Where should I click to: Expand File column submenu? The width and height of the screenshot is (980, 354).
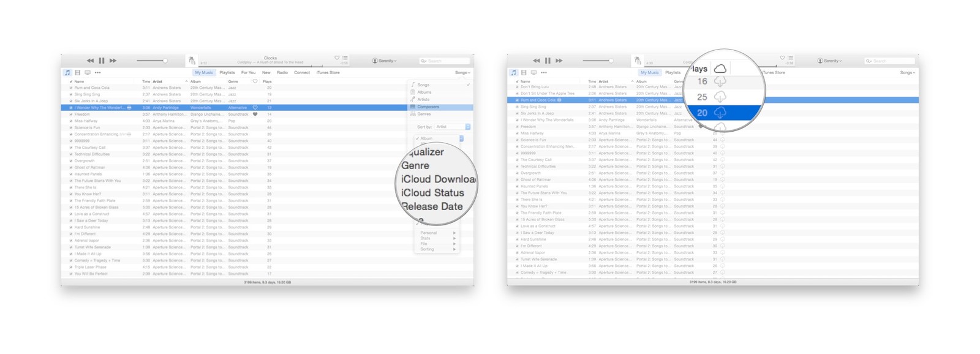[437, 244]
